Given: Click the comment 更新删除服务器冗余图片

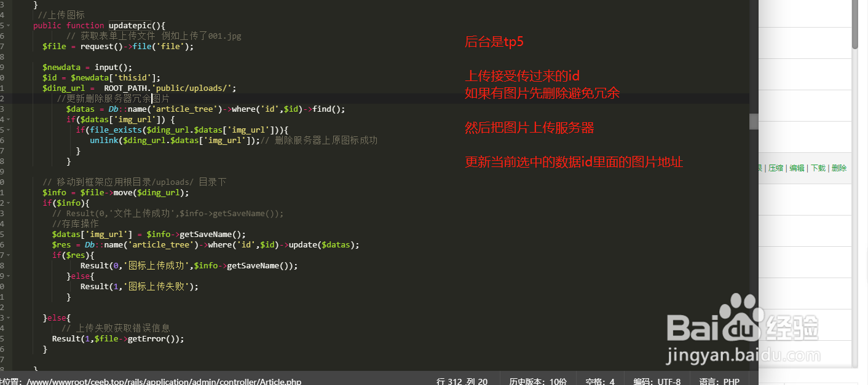Looking at the screenshot, I should tap(113, 98).
